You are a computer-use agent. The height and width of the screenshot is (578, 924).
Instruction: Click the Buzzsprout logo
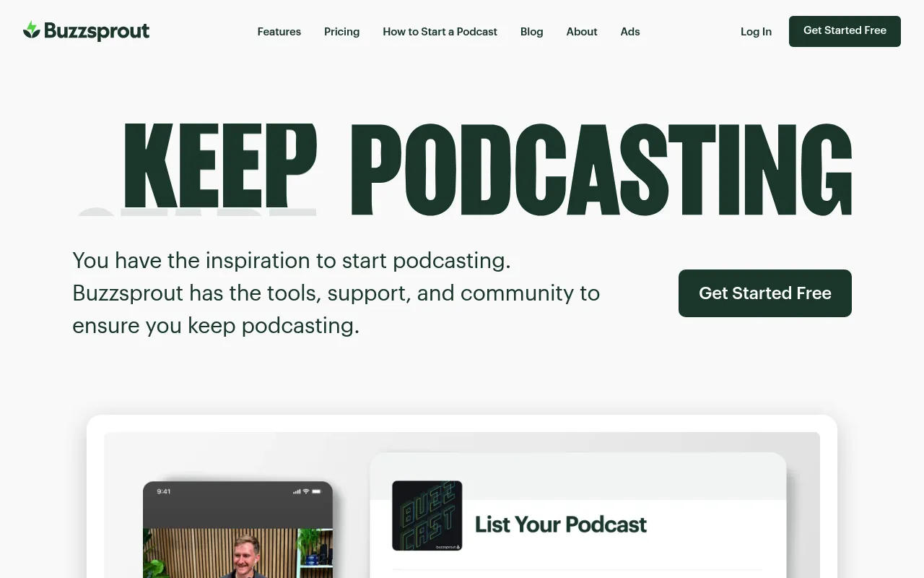[x=87, y=31]
